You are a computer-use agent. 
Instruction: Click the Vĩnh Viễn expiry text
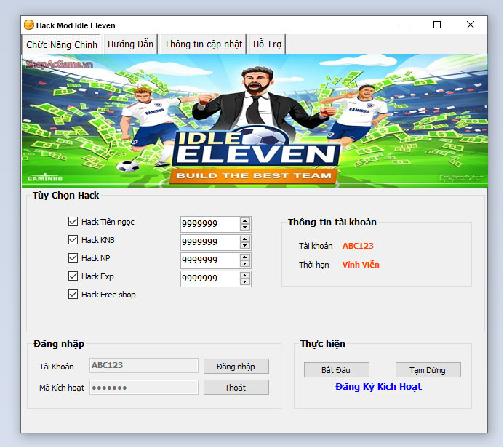(x=361, y=265)
